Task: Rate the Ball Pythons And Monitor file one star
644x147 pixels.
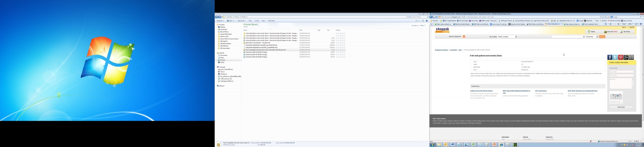Action: tap(337, 43)
